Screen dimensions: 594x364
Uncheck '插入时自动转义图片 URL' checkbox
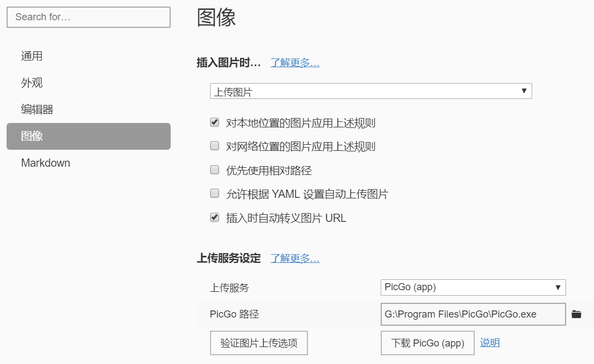pos(215,218)
